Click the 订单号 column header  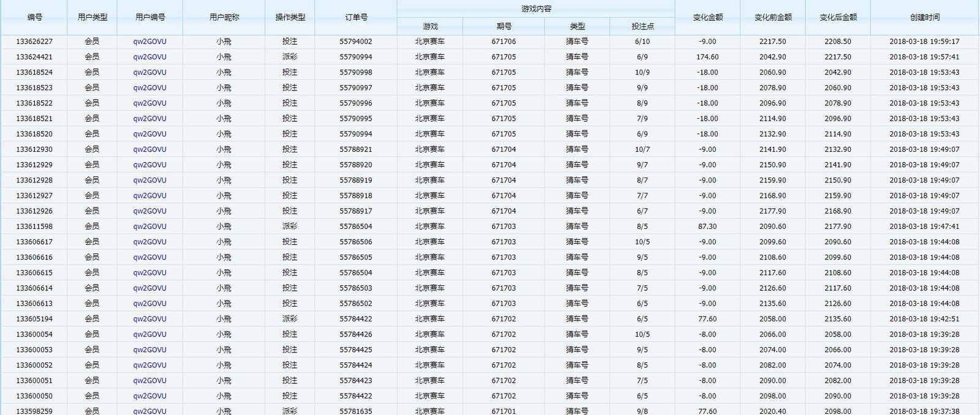356,17
